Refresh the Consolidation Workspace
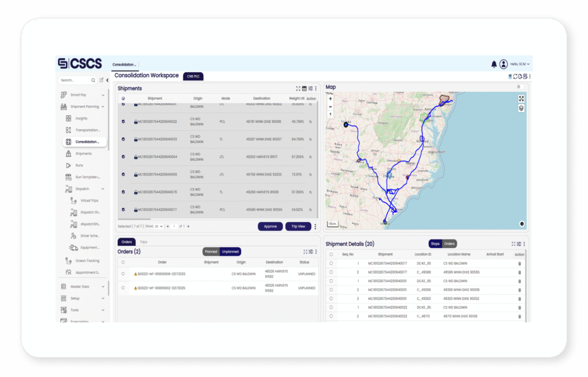Viewport: 588px width, 377px height. pos(515,76)
